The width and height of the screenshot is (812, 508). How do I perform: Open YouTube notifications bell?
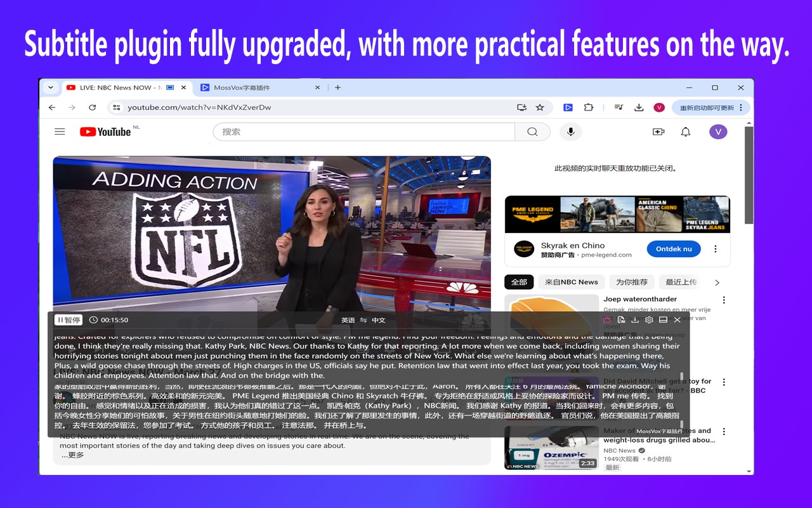pyautogui.click(x=686, y=131)
